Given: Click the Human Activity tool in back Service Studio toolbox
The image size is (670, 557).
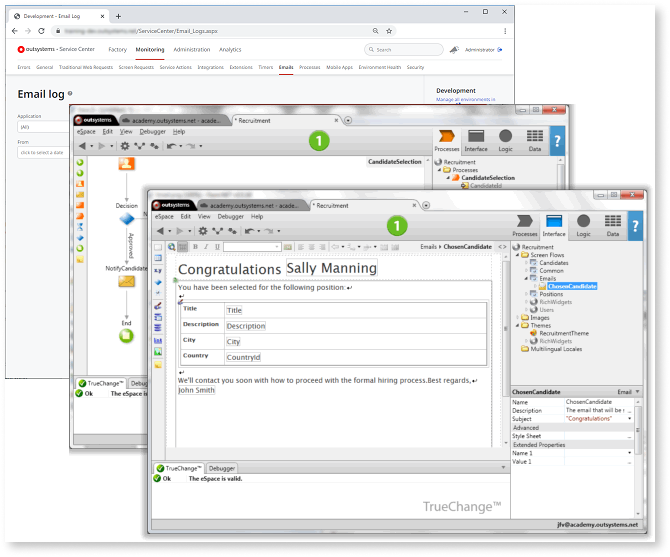Looking at the screenshot, I should (80, 184).
